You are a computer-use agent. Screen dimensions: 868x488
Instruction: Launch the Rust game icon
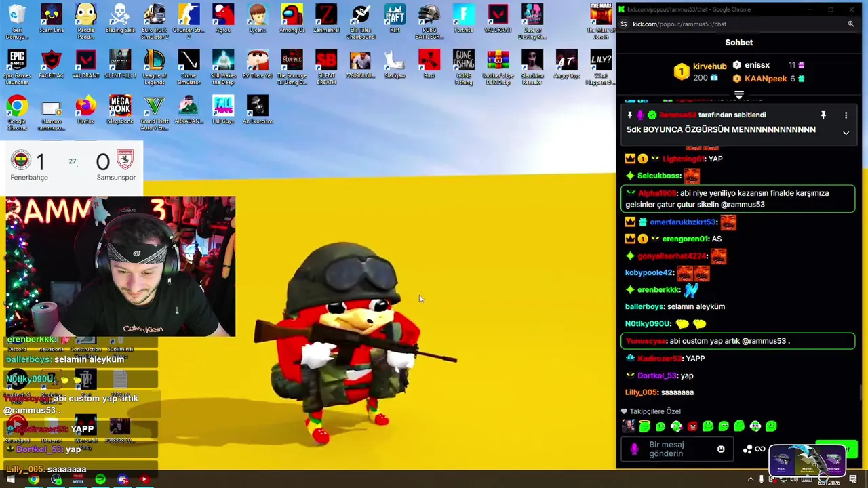click(429, 64)
